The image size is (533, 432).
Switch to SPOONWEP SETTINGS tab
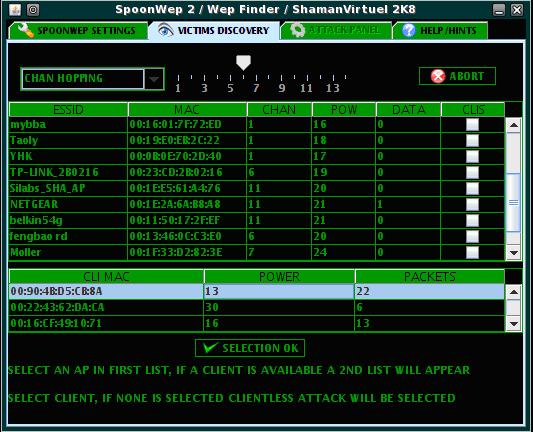[79, 31]
